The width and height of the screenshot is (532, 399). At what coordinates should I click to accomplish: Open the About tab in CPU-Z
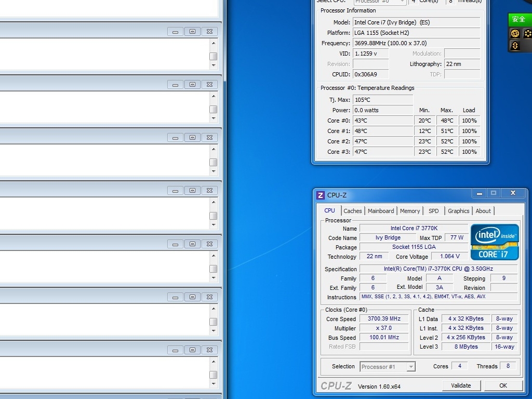click(483, 211)
